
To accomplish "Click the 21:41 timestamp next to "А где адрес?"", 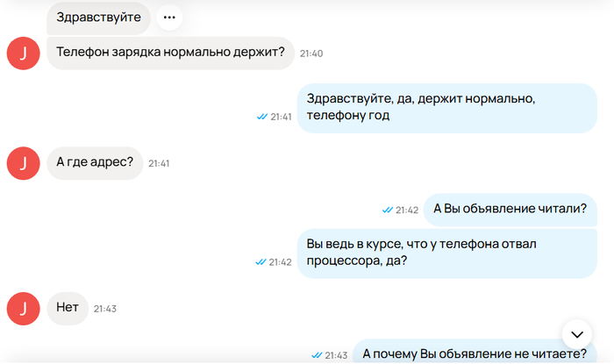I will click(159, 163).
